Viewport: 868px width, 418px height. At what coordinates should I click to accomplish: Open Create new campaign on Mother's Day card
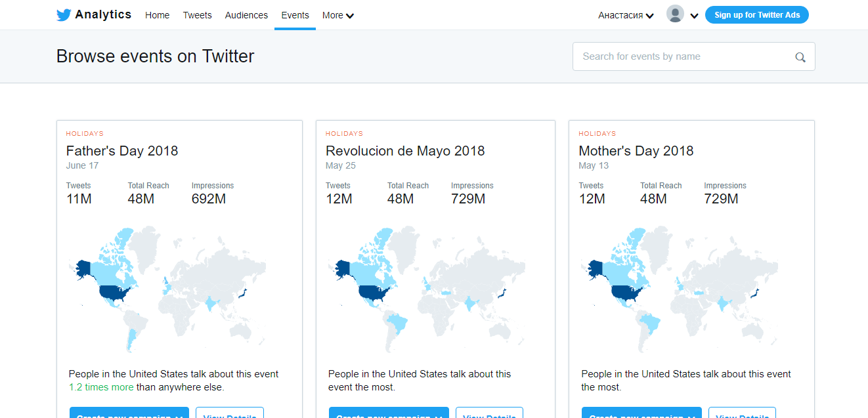coord(641,414)
